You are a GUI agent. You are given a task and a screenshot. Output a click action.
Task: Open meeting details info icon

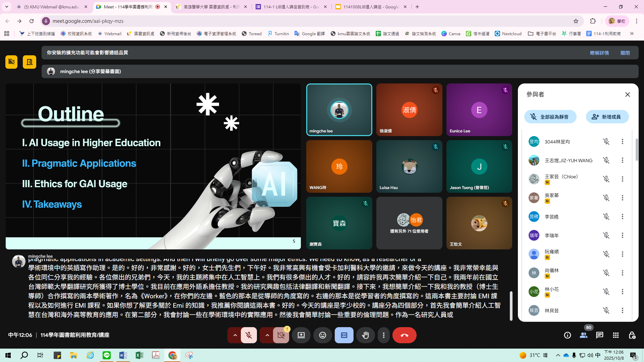pos(567,335)
